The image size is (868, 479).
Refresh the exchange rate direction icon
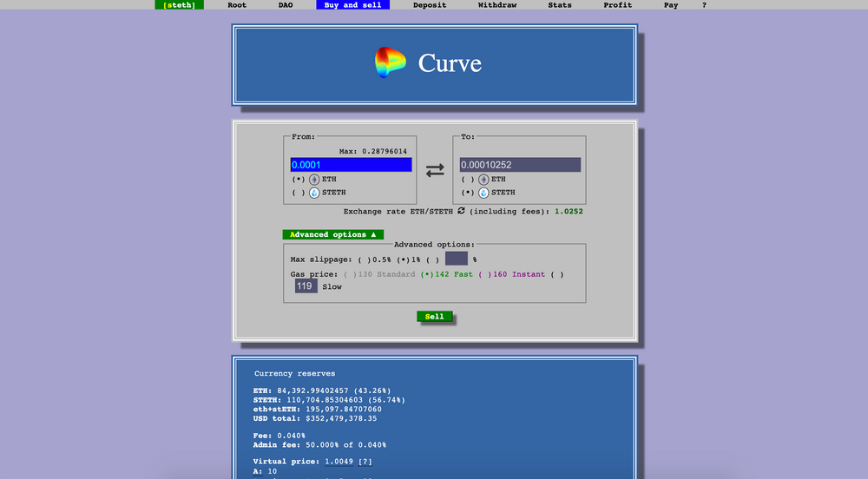(461, 211)
